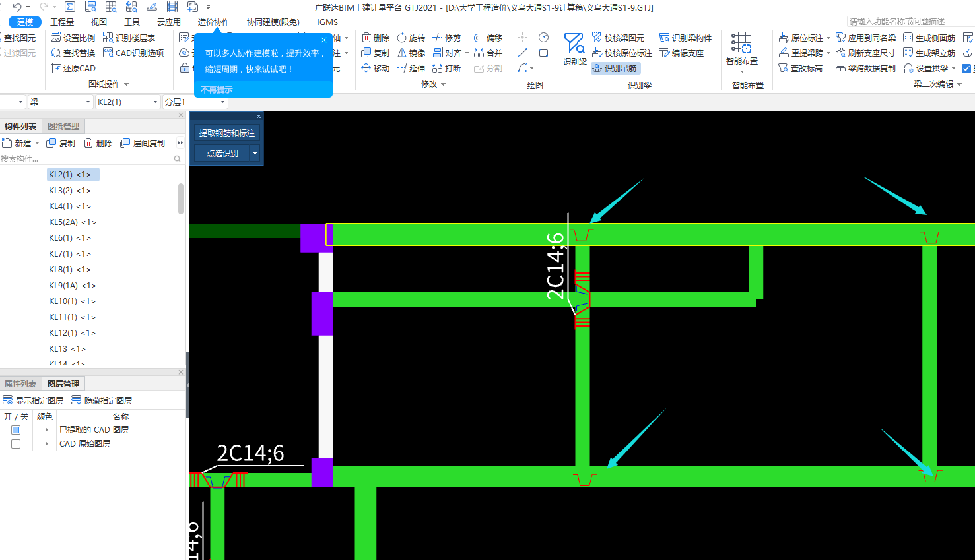Open CAD识别选项 settings

(x=133, y=53)
